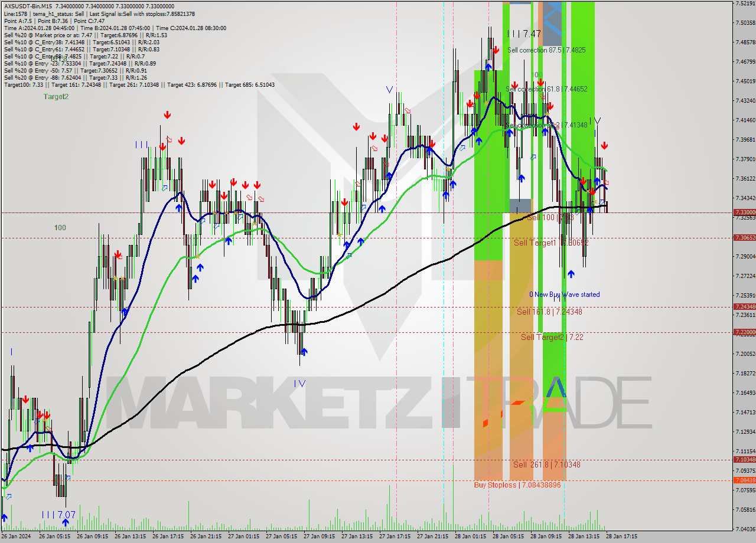Click the 'Target100: 7.33' targets summary line
The height and width of the screenshot is (543, 756).
[139, 85]
